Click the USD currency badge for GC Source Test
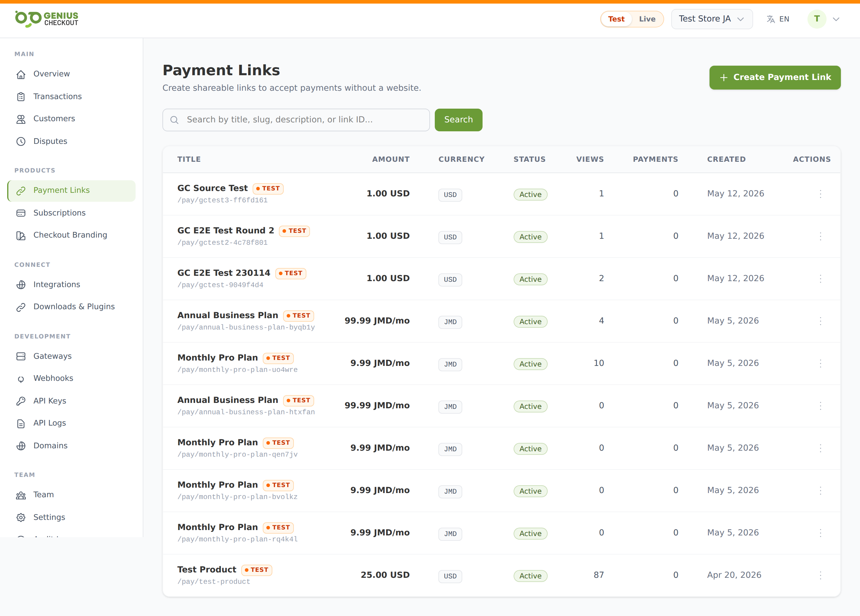 click(x=450, y=195)
